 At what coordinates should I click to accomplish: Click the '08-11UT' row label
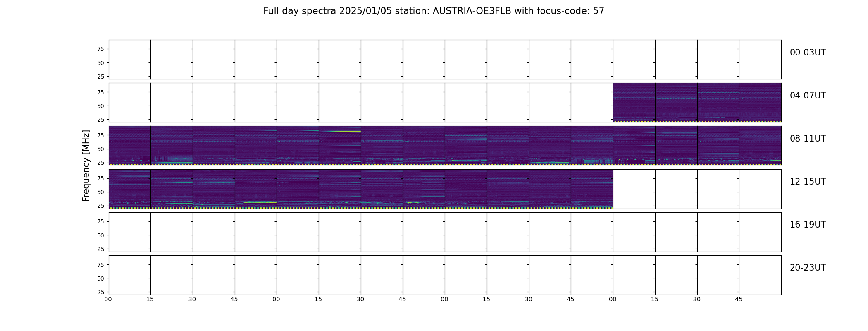(808, 139)
